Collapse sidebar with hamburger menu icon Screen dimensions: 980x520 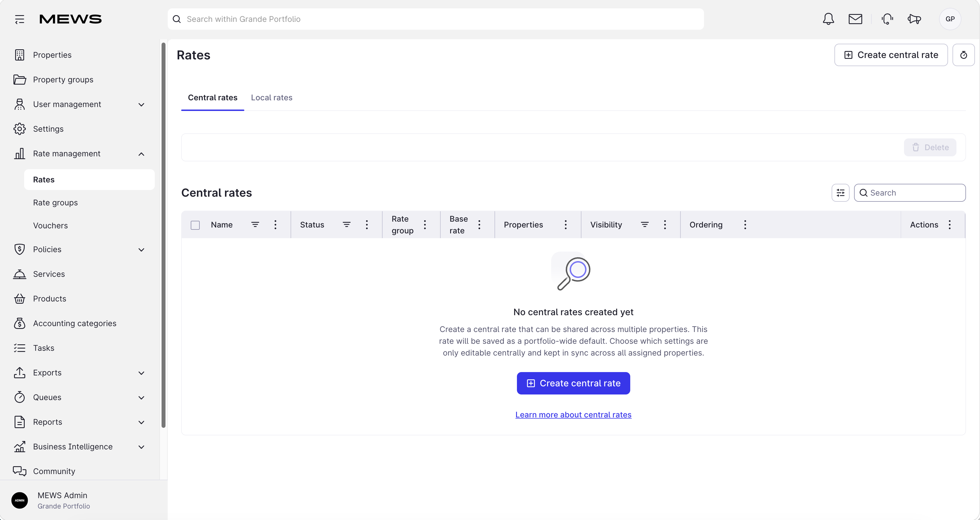pyautogui.click(x=19, y=19)
